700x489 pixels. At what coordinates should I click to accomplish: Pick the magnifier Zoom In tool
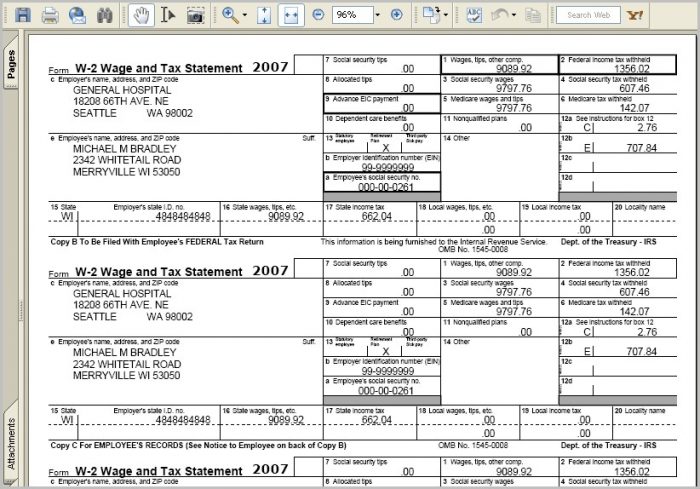tap(230, 15)
